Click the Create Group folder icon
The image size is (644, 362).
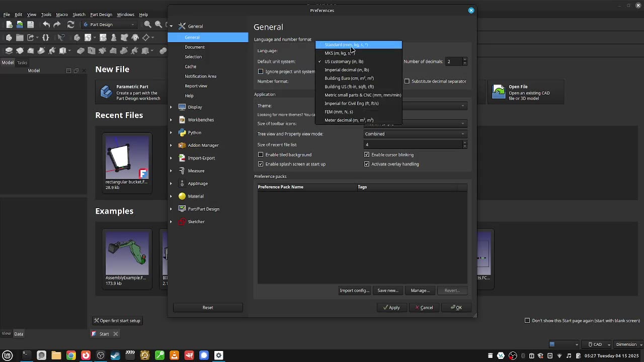click(20, 37)
